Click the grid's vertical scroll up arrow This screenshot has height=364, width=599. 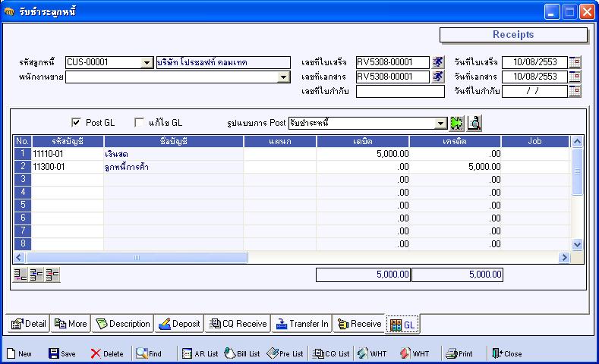(577, 142)
